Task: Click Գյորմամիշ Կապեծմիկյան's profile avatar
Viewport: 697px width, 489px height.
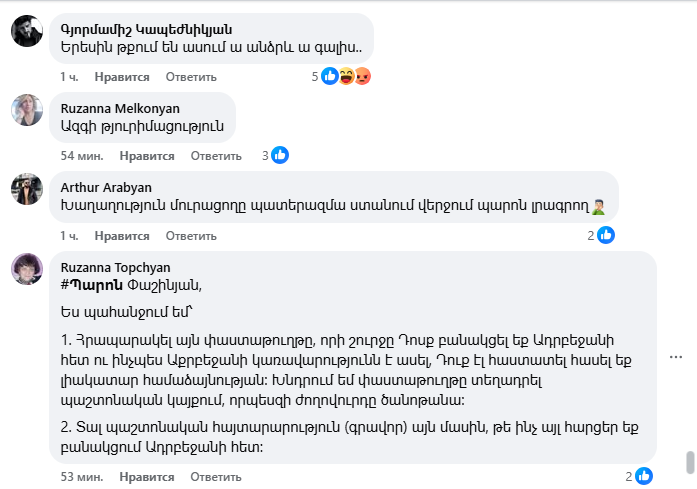Action: [x=26, y=33]
